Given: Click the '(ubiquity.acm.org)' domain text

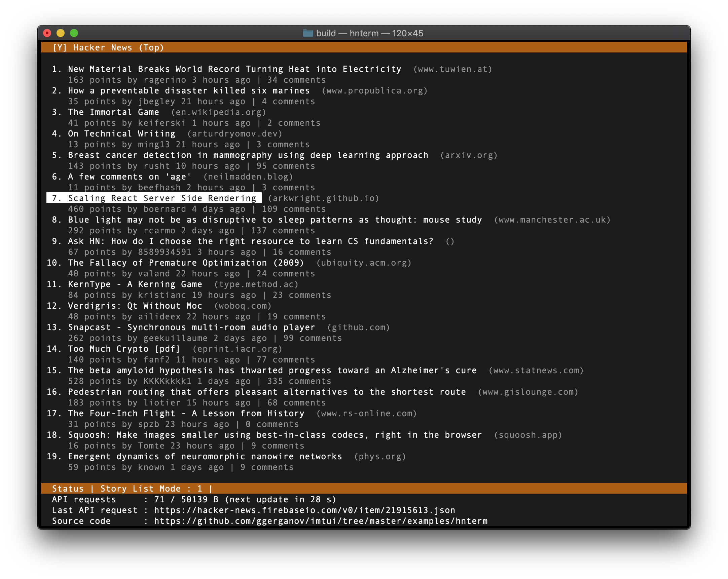Looking at the screenshot, I should coord(364,263).
